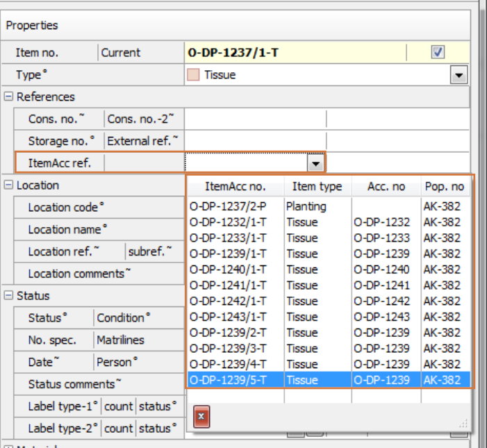Select row O-DP-1239/2-T
This screenshot has height=448, width=487.
pyautogui.click(x=329, y=333)
